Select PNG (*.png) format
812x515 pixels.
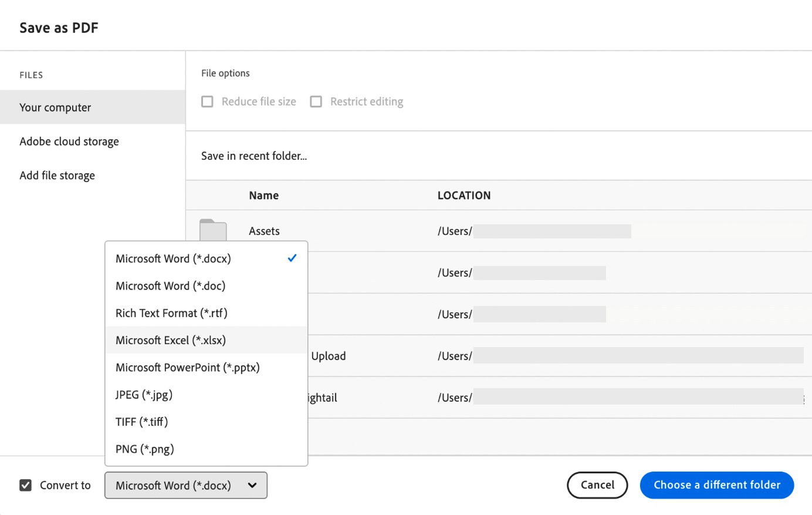coord(206,449)
